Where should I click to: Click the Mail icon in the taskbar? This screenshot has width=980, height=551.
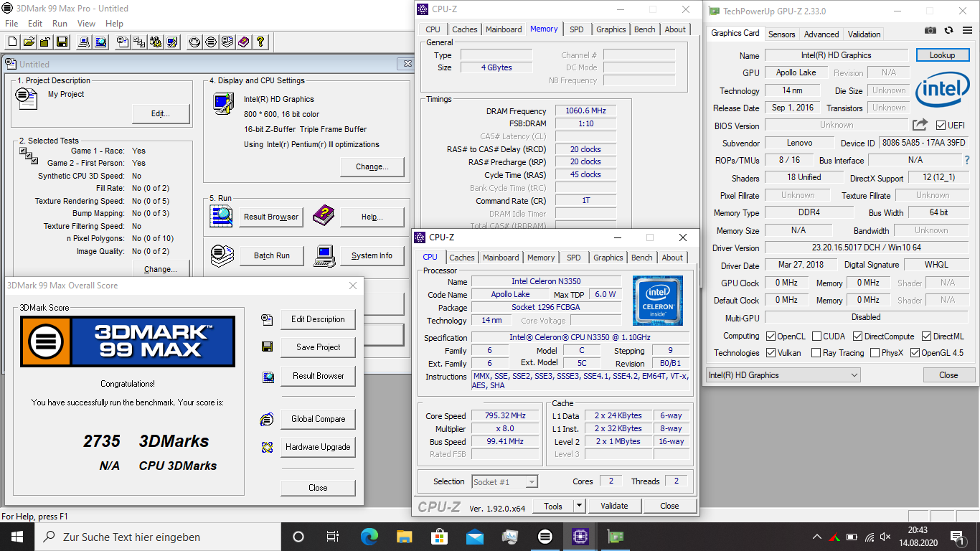pyautogui.click(x=474, y=536)
